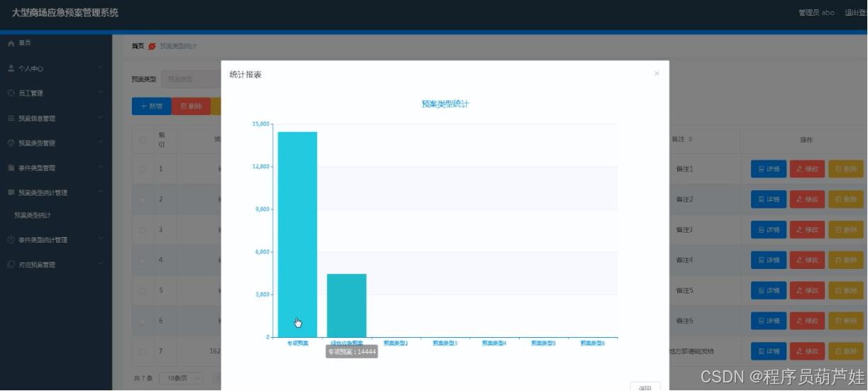
Task: Click the icon beside 对应预案管理
Action: click(11, 265)
